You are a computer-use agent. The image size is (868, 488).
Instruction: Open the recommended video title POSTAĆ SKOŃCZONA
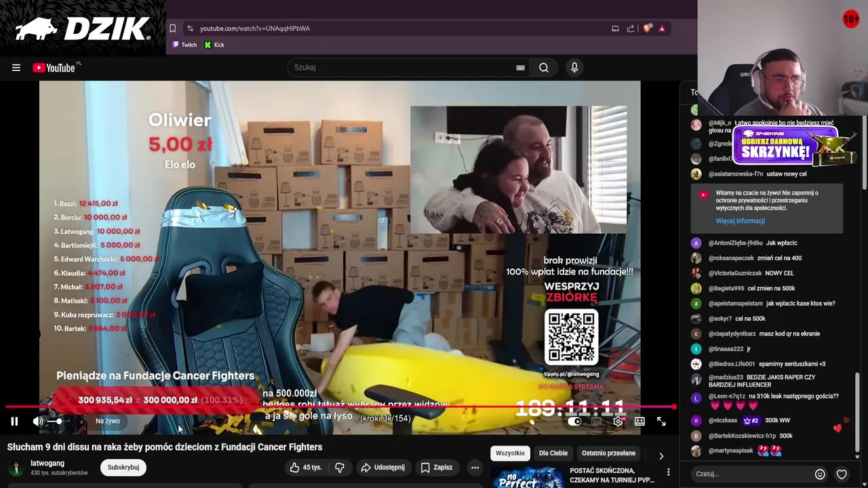coord(612,475)
